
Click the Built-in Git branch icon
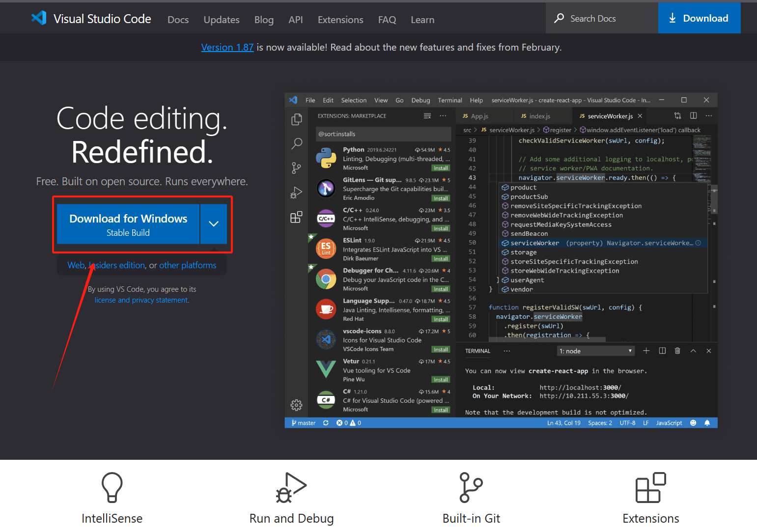[471, 487]
